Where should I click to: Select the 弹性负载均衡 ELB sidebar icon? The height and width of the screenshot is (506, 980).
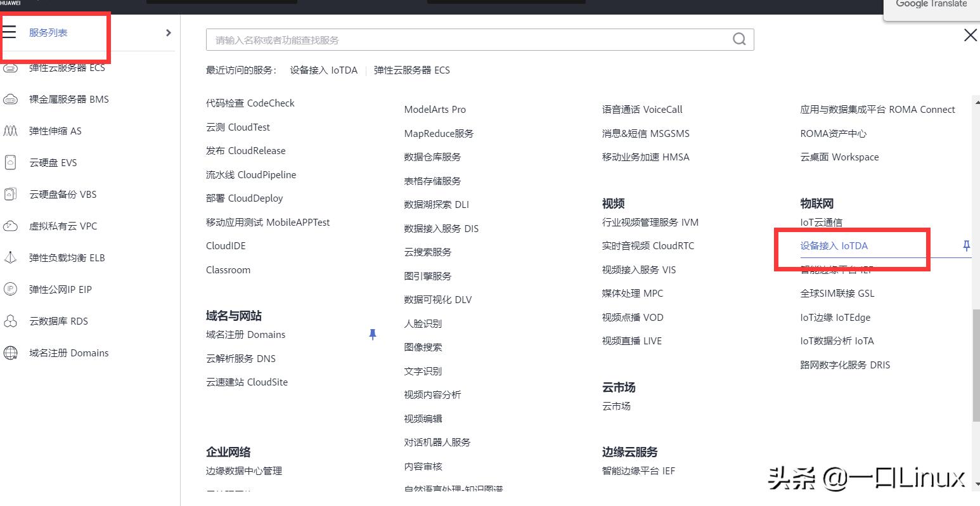pyautogui.click(x=11, y=257)
